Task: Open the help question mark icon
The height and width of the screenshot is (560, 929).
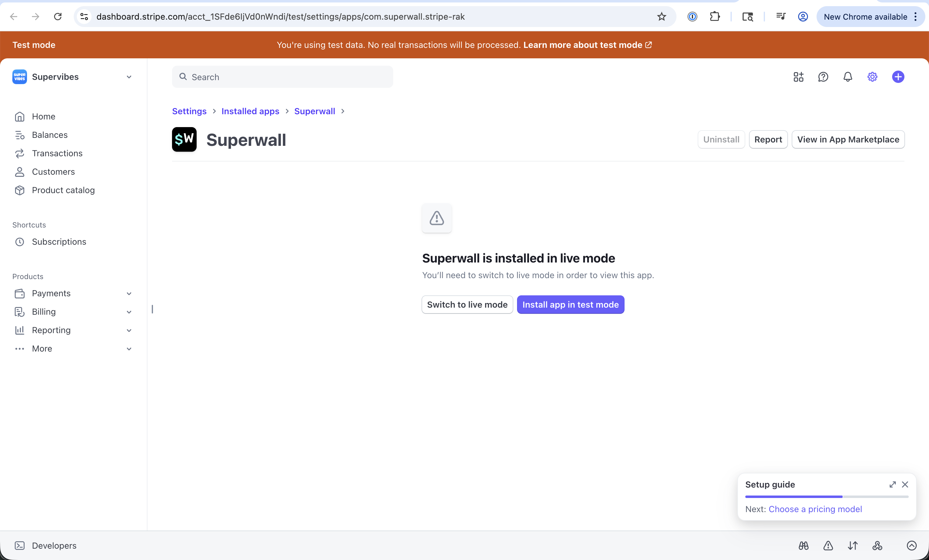Action: click(823, 77)
